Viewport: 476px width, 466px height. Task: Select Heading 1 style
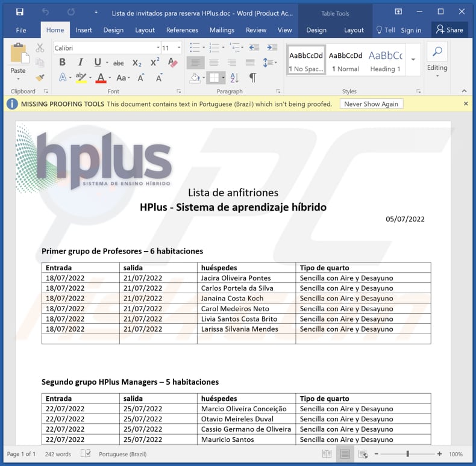(x=385, y=60)
